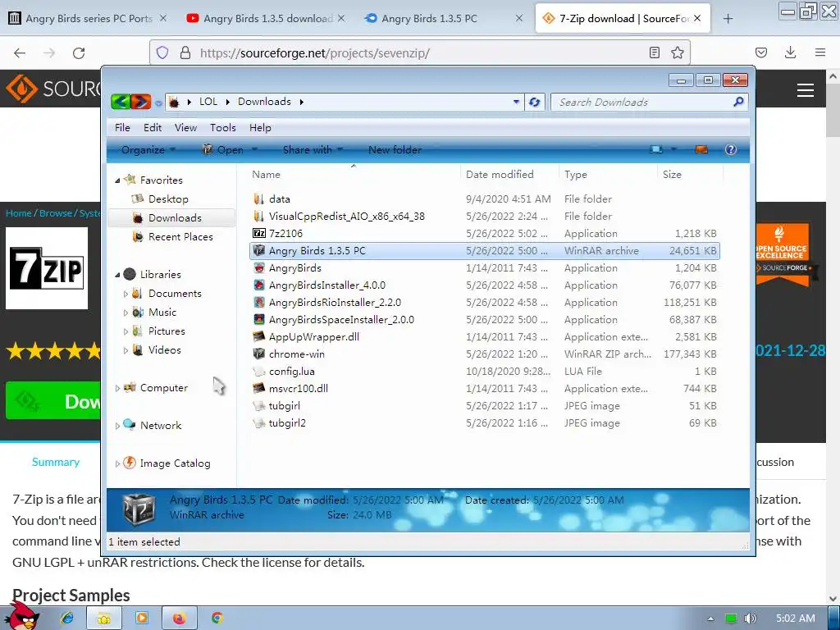The width and height of the screenshot is (840, 630).
Task: Open Internet Explorer from the taskbar
Action: 67,619
